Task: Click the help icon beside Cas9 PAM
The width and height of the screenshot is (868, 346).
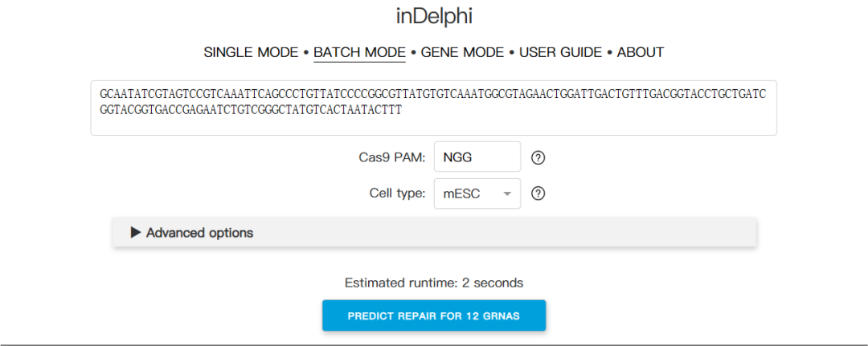Action: (538, 157)
